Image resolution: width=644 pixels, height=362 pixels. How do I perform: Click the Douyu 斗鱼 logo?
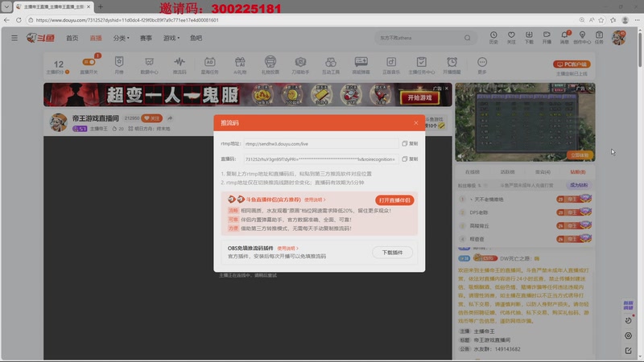[x=40, y=38]
